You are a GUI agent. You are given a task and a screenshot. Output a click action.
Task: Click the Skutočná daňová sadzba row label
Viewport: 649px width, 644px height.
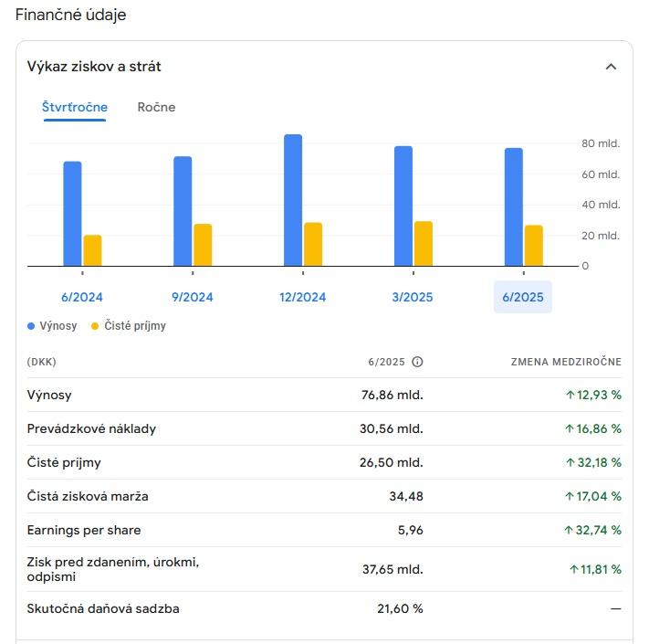pyautogui.click(x=103, y=609)
